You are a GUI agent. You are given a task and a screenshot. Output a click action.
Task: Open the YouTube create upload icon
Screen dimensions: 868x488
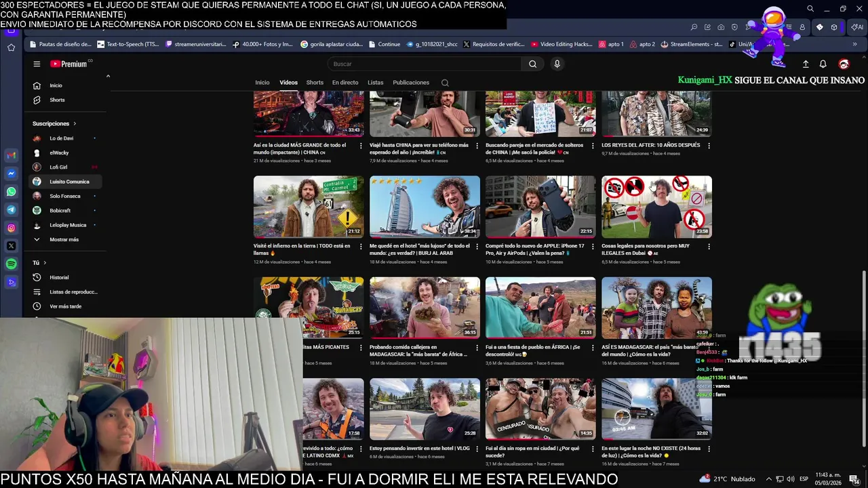[806, 64]
